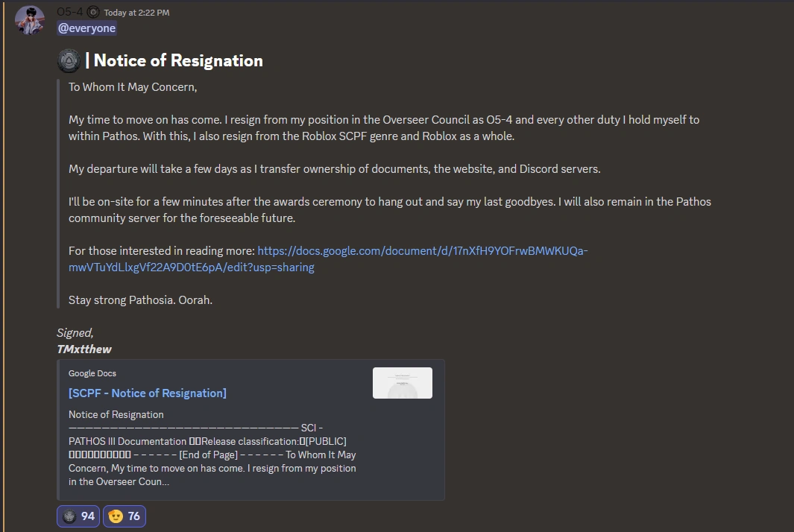Toggle the emblem reaction with 94
794x532 pixels.
pyautogui.click(x=78, y=516)
